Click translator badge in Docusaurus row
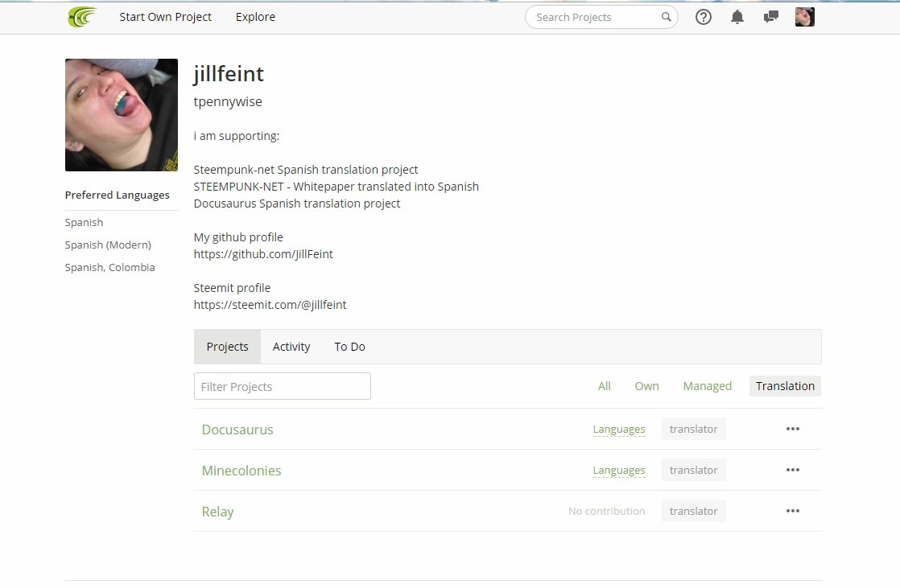Viewport: 900px width, 588px height. click(x=693, y=429)
